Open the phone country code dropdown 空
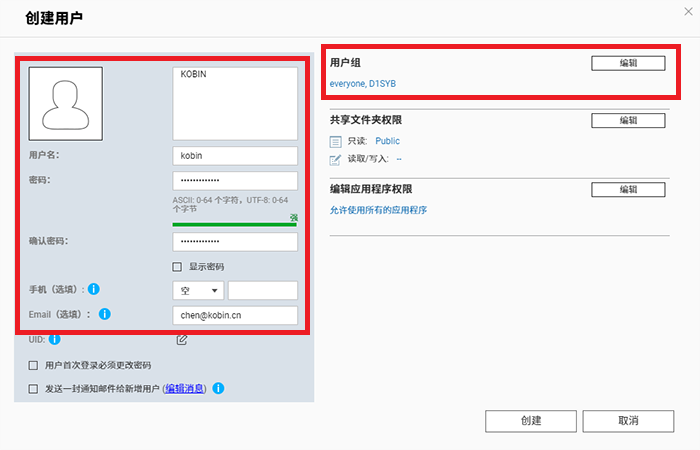700x450 pixels. [198, 291]
